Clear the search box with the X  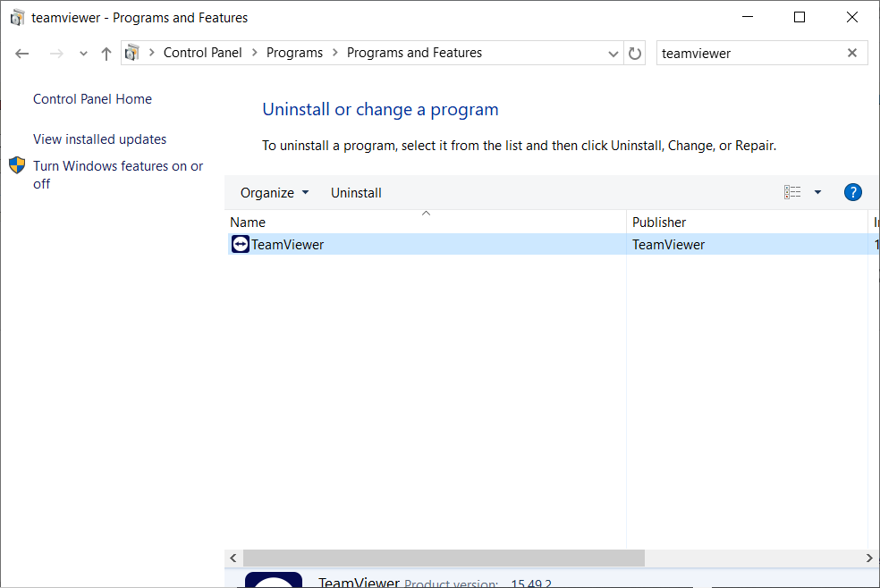coord(852,53)
